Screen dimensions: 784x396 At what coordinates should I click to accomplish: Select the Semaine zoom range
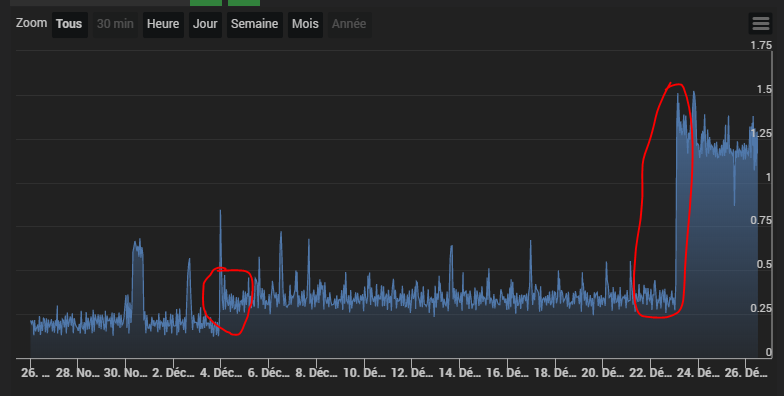tap(254, 24)
